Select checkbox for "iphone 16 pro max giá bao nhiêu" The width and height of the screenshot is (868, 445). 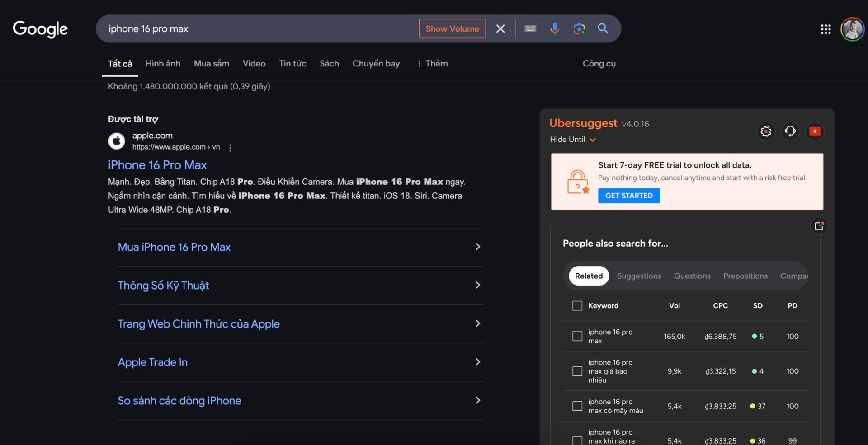(x=577, y=371)
